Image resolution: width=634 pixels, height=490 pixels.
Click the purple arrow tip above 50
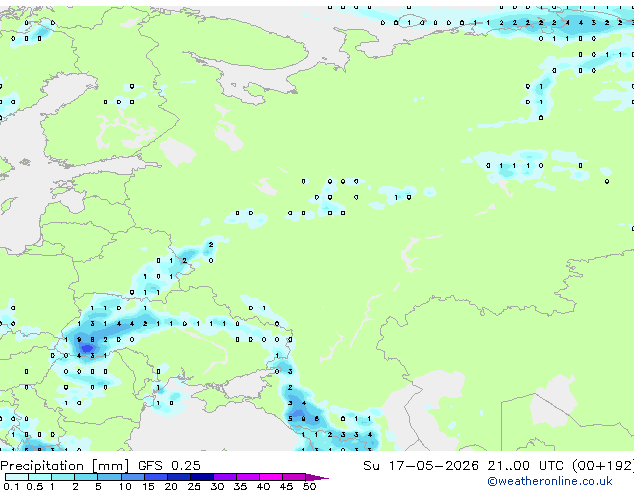(317, 477)
